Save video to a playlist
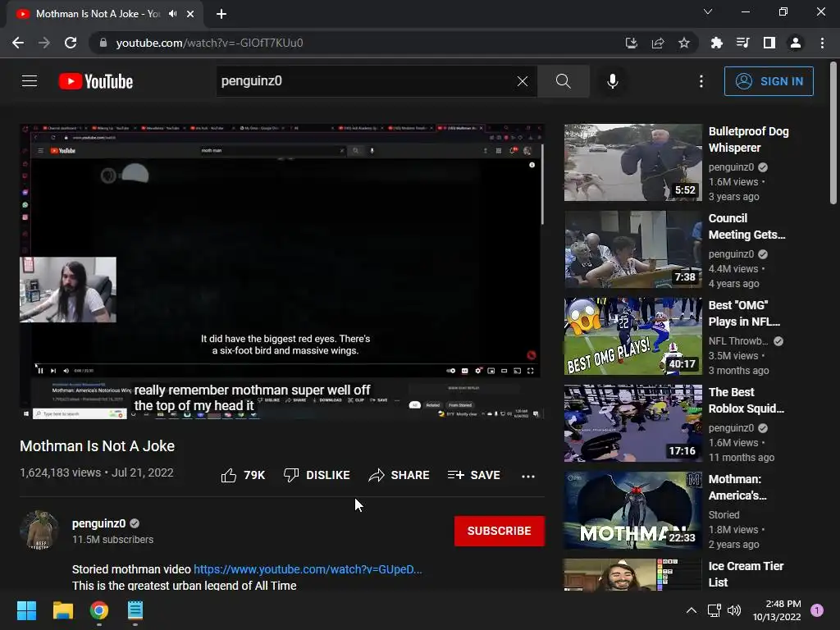This screenshot has width=840, height=630. 473,475
